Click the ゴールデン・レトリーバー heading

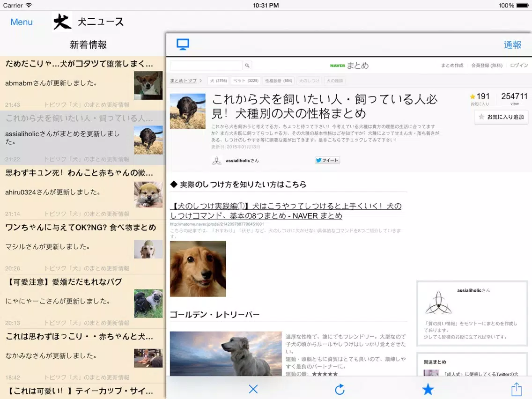[x=215, y=315]
